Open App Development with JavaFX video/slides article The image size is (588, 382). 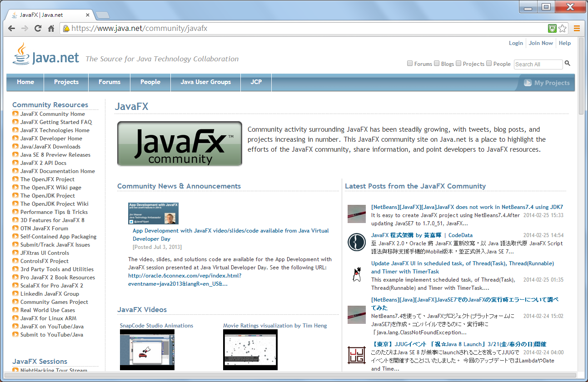pos(230,235)
